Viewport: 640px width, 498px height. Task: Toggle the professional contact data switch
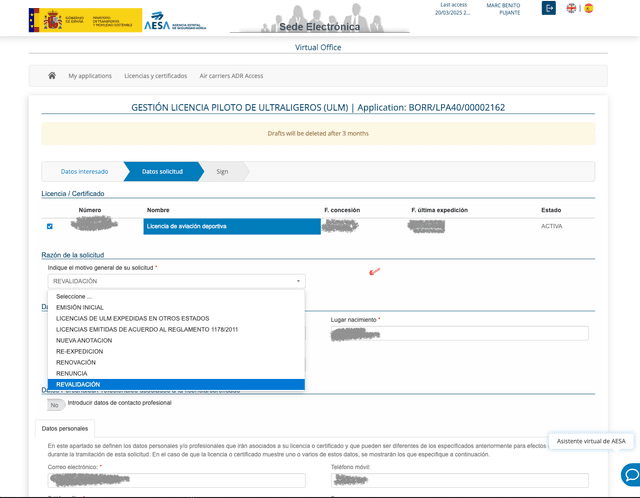click(x=56, y=404)
